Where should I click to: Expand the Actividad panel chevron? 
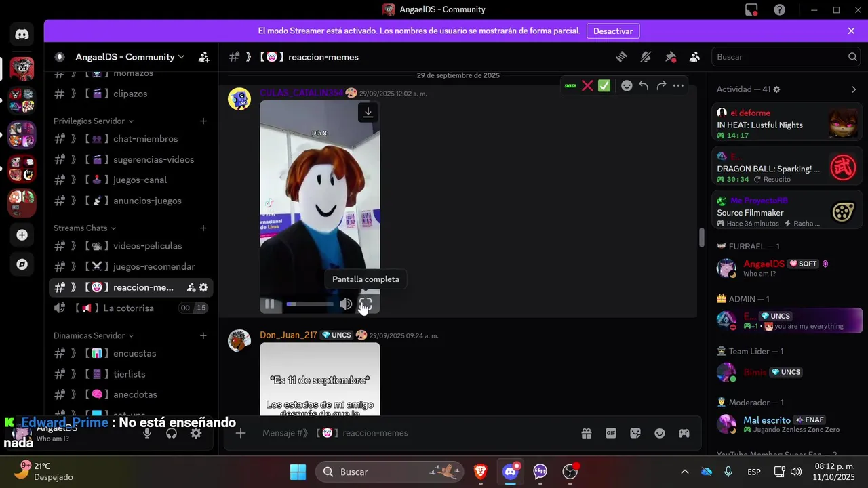coord(854,89)
